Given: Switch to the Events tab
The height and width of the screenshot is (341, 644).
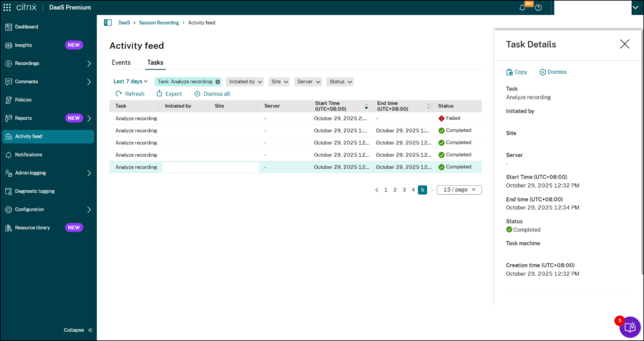Looking at the screenshot, I should 121,63.
